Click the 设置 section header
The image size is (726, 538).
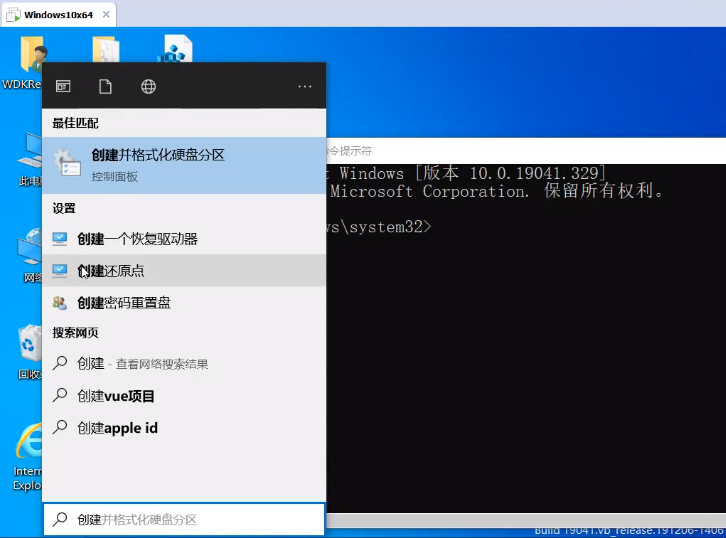pos(64,208)
